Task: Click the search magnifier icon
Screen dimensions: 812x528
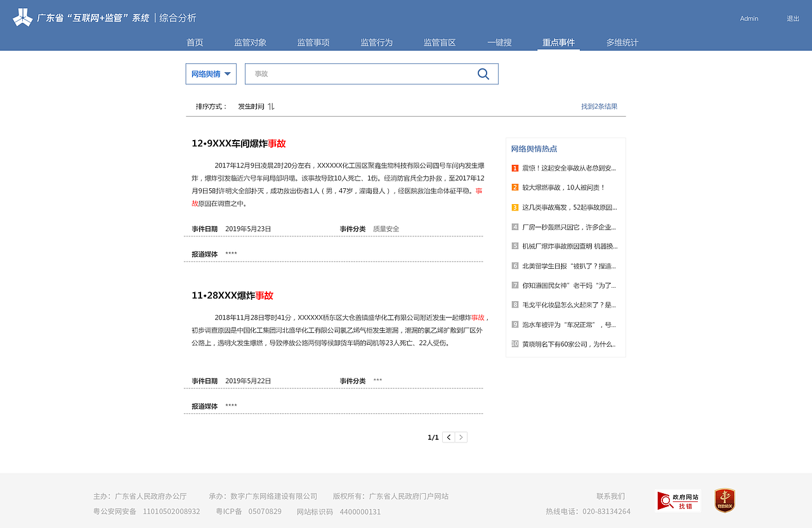Action: (x=483, y=74)
